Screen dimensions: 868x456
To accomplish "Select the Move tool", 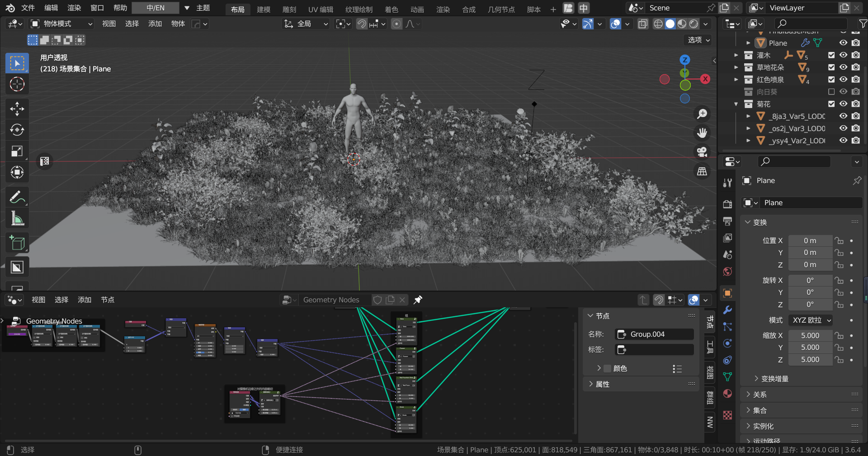I will [x=17, y=109].
